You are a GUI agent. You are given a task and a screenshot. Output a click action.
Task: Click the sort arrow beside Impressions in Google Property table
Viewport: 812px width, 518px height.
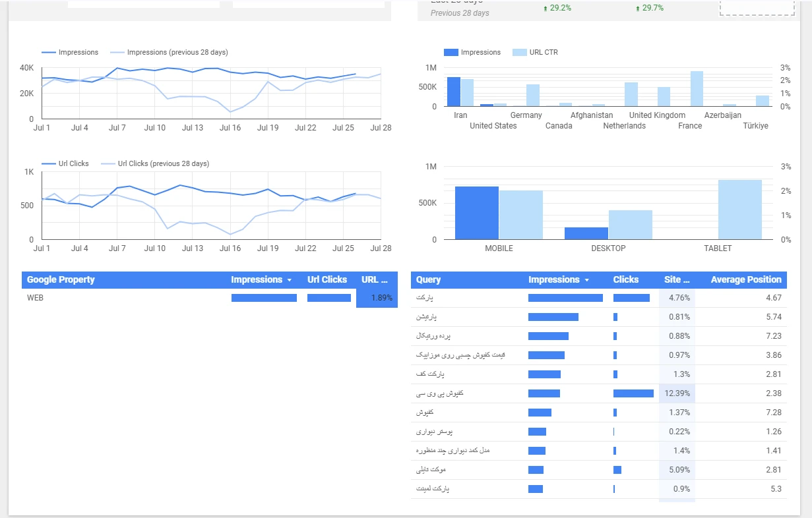coord(289,280)
